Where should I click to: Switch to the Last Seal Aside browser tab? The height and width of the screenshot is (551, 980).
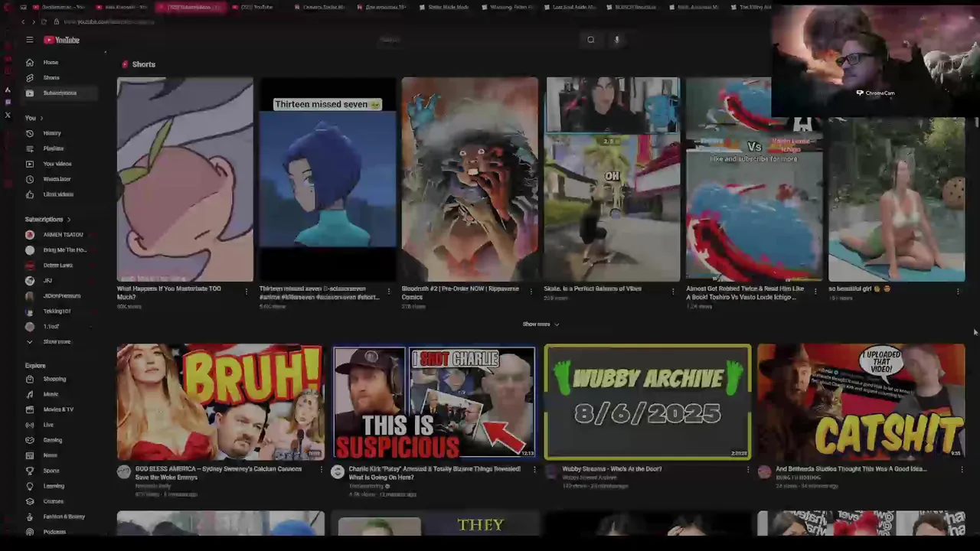click(x=573, y=7)
